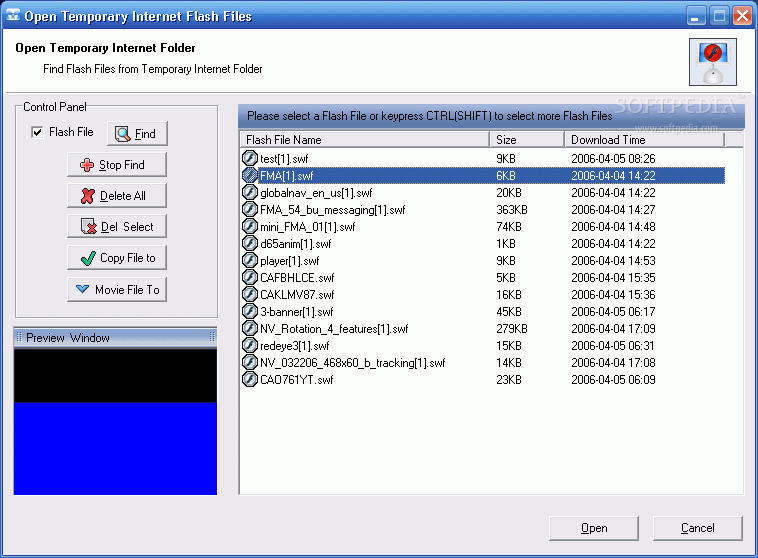Image resolution: width=758 pixels, height=558 pixels.
Task: Select d65anim[1].swf file name
Action: pyautogui.click(x=295, y=244)
